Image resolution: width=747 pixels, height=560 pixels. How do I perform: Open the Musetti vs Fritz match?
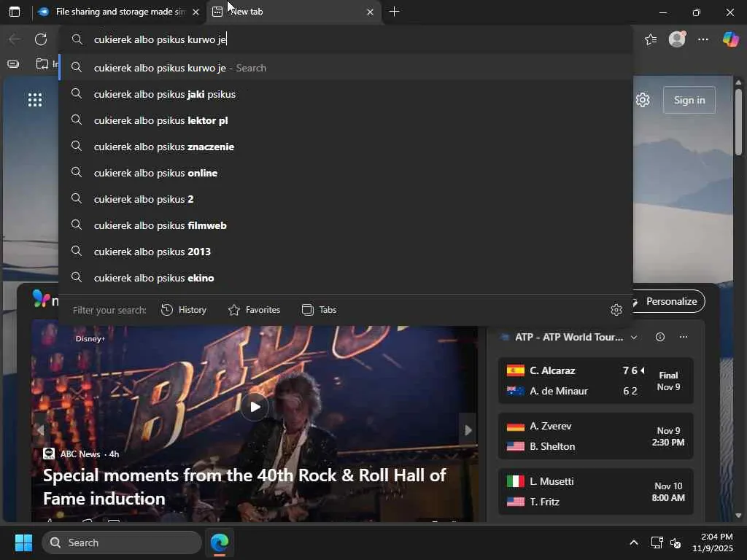pos(595,491)
